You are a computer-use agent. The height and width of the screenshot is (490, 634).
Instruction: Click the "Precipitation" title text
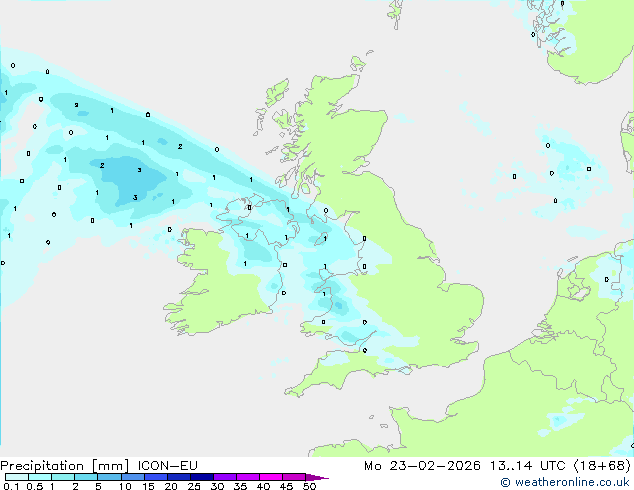pyautogui.click(x=42, y=466)
